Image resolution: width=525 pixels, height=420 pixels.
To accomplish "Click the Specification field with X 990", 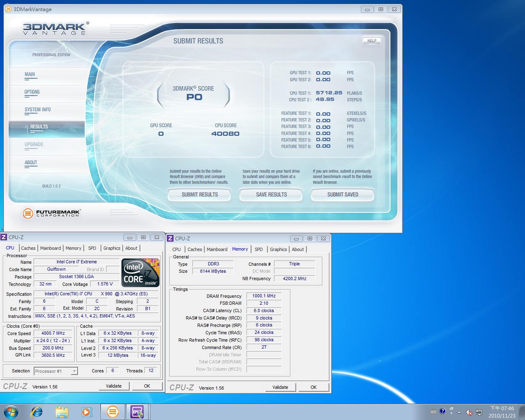I will pos(96,294).
